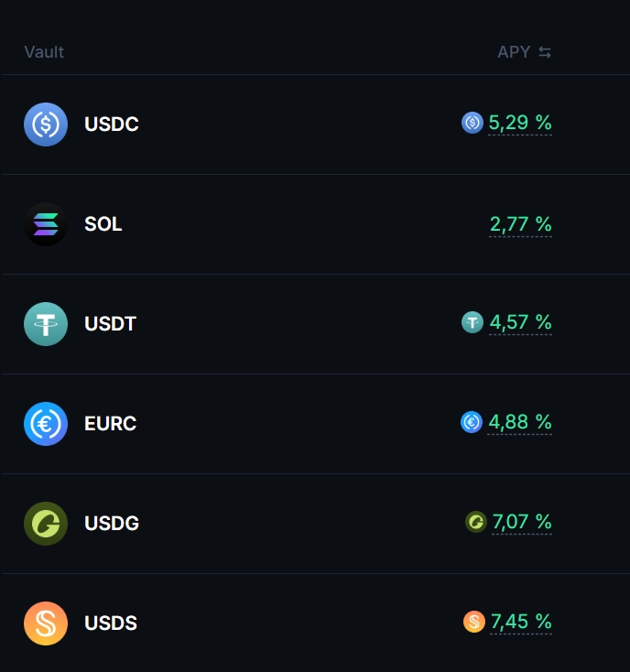The width and height of the screenshot is (630, 672).
Task: Click the large USDT Tether icon
Action: [x=46, y=324]
